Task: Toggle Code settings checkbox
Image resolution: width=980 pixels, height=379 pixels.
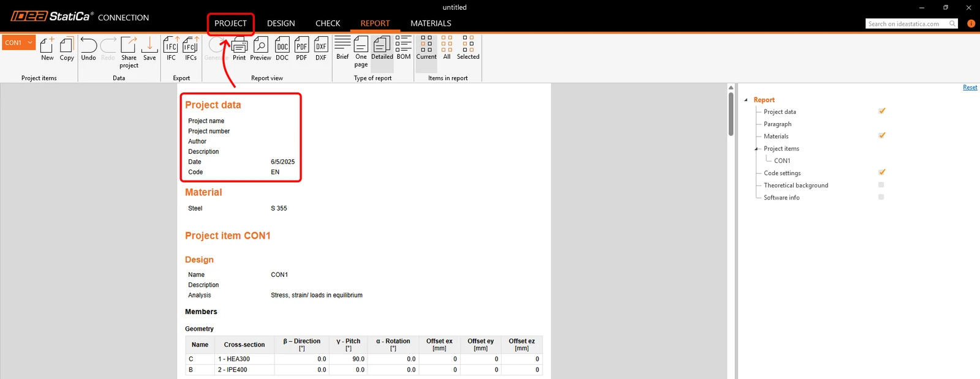Action: pos(881,172)
